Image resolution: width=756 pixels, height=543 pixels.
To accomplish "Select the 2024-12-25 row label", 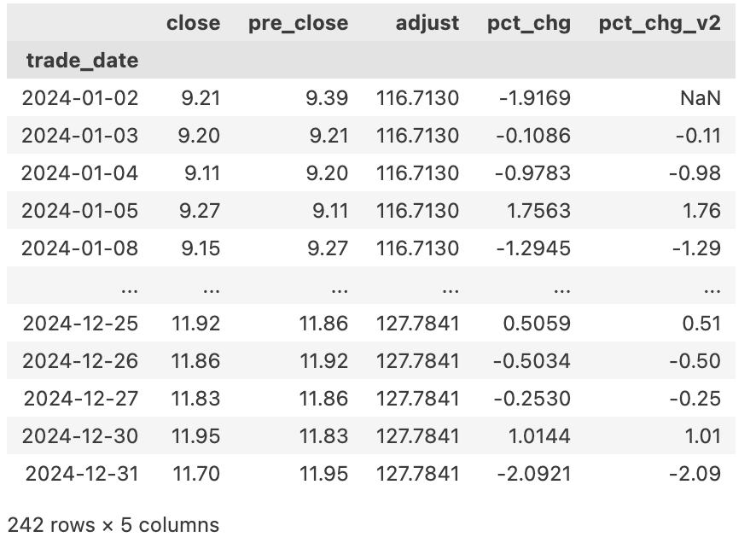I will [79, 324].
